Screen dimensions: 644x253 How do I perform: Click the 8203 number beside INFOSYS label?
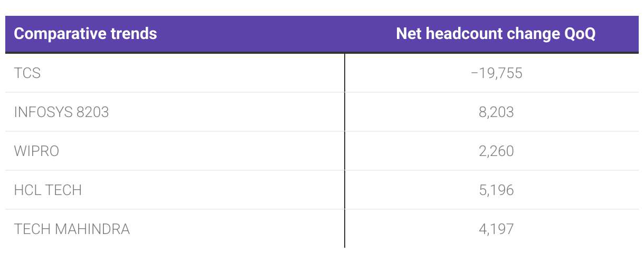pyautogui.click(x=91, y=112)
